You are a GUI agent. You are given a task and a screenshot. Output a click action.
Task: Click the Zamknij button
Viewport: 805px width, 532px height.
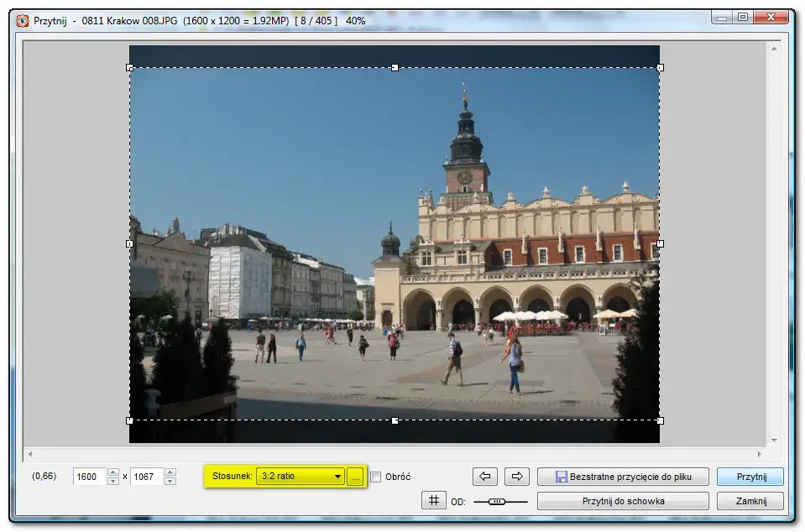point(750,501)
